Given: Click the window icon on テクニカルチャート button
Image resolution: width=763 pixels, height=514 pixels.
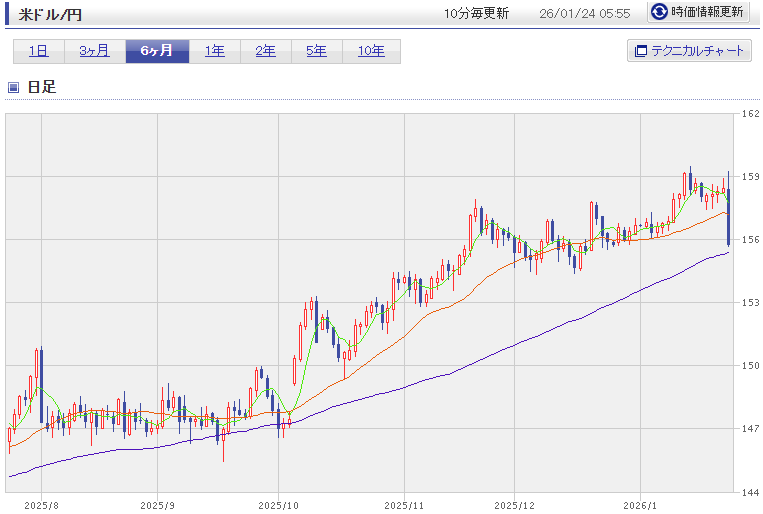Looking at the screenshot, I should pyautogui.click(x=639, y=51).
